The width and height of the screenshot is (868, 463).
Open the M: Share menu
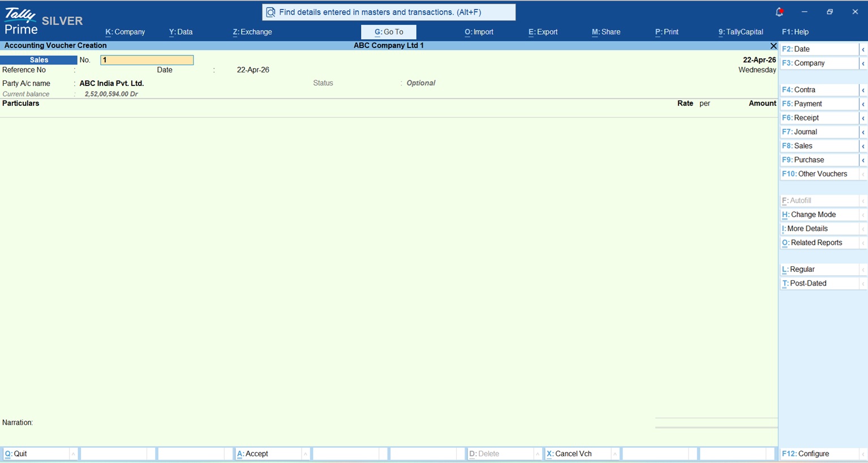606,32
